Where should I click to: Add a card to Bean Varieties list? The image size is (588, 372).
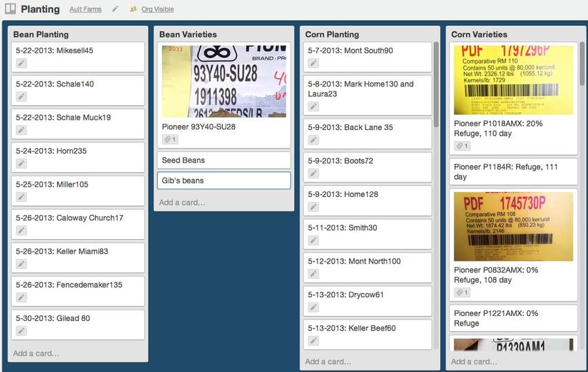click(x=182, y=203)
